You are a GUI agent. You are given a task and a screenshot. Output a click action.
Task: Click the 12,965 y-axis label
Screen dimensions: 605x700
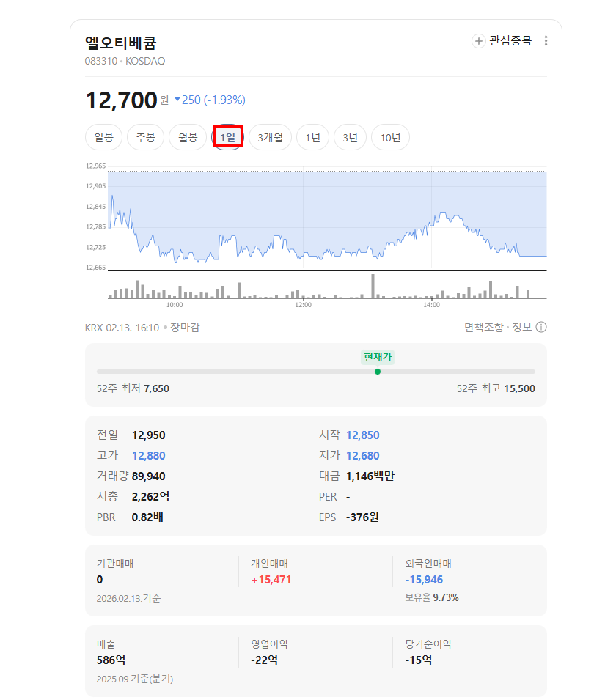coord(95,166)
